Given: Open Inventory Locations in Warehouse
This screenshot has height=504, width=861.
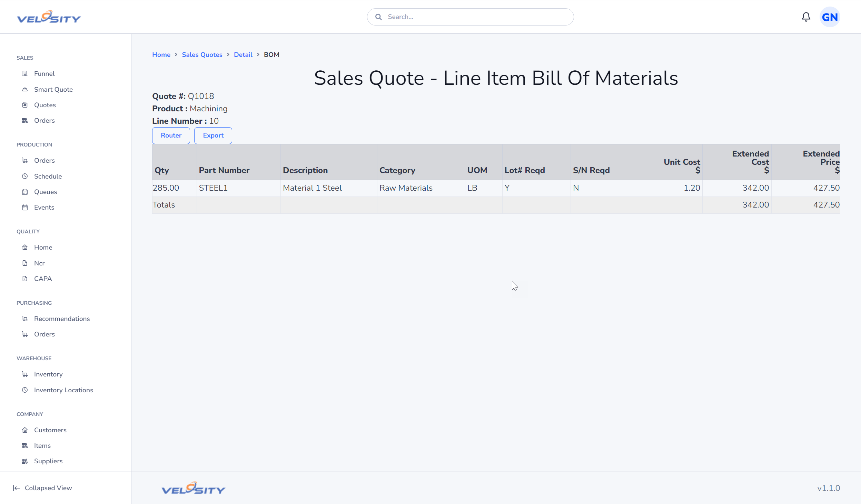Looking at the screenshot, I should pos(63,390).
